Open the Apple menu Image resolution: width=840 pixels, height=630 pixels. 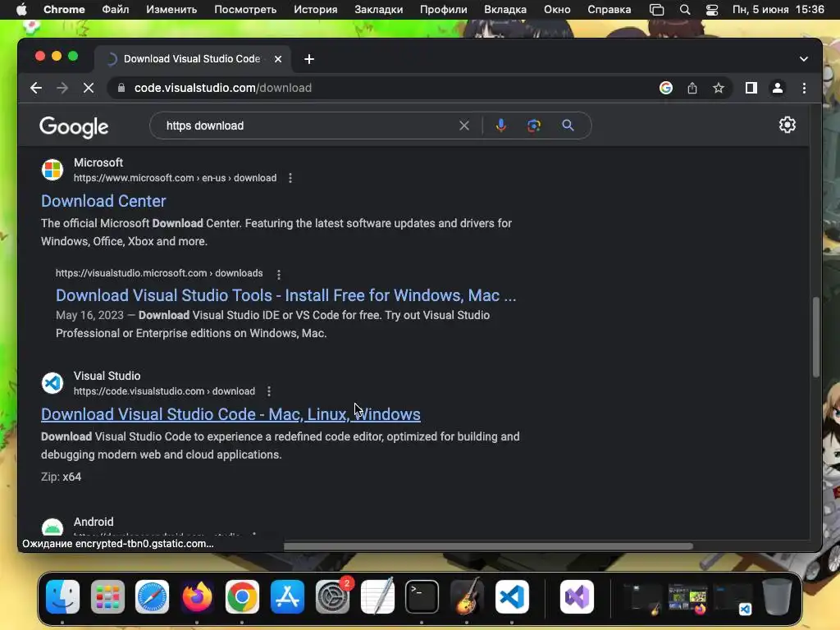21,10
